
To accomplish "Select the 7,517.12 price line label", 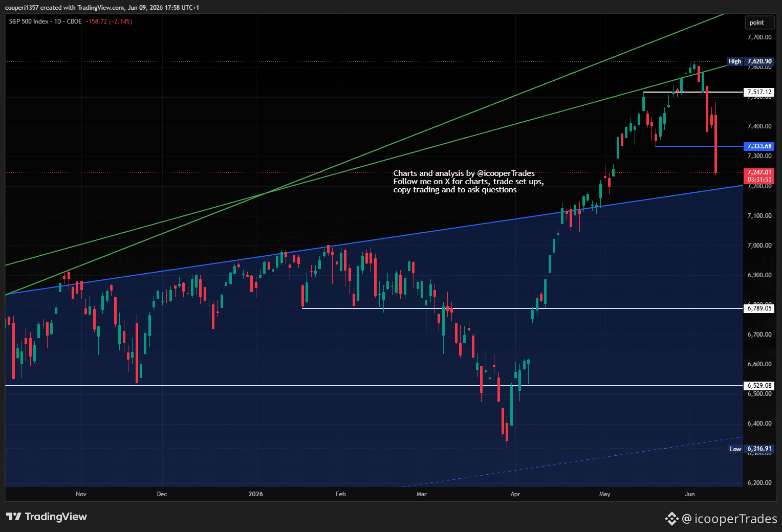I will (x=759, y=92).
